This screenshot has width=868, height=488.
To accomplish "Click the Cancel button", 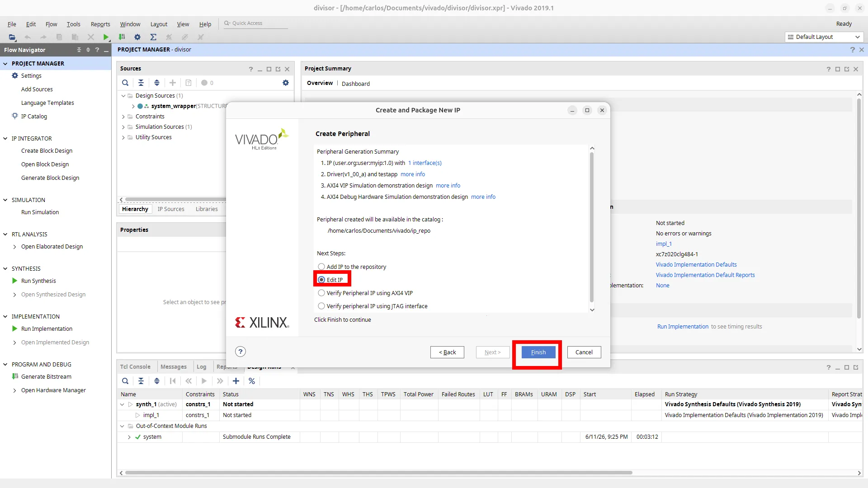I will click(584, 352).
